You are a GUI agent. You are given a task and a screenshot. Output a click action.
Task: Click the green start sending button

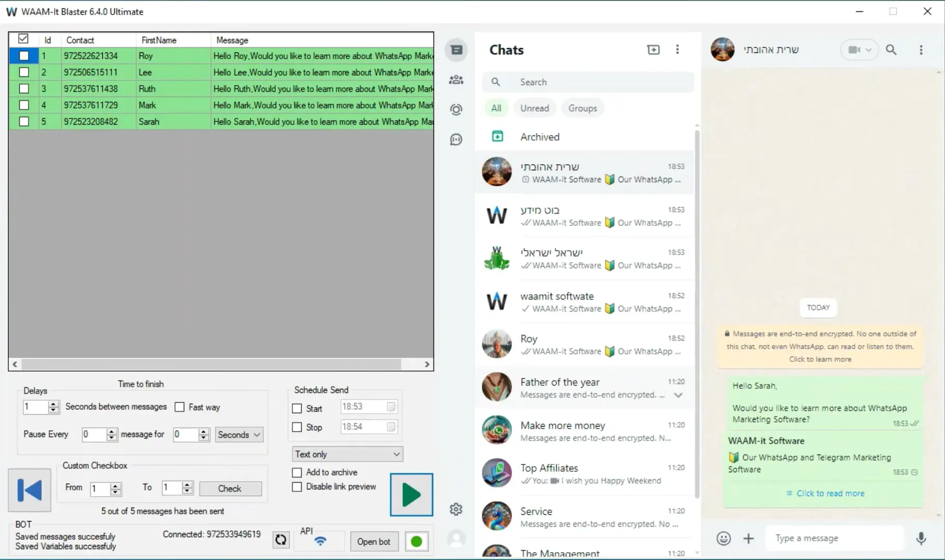pos(411,495)
